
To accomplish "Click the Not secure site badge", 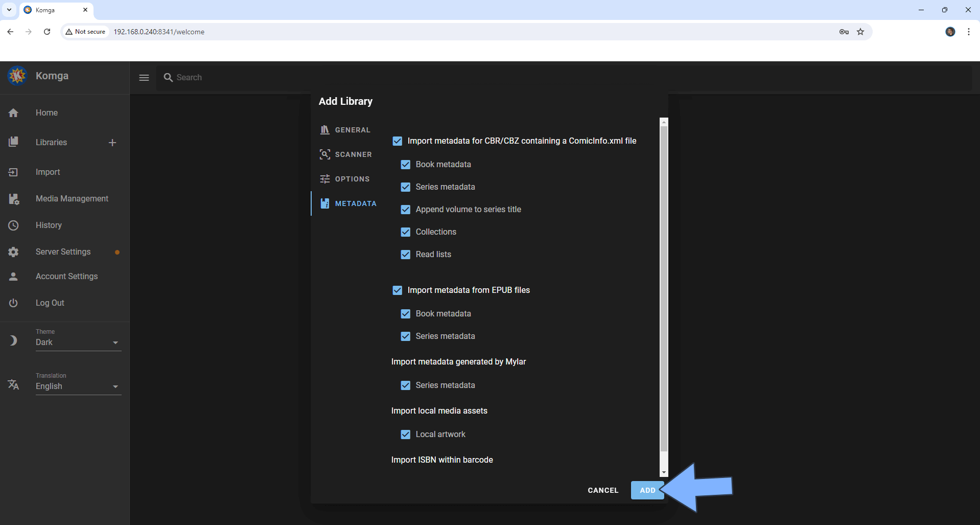I will click(85, 32).
